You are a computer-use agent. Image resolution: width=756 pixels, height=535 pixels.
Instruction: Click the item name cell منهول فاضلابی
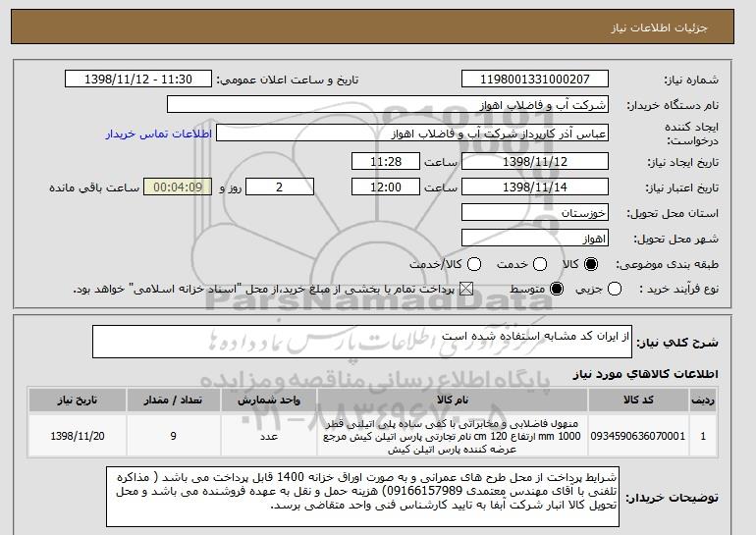(453, 436)
